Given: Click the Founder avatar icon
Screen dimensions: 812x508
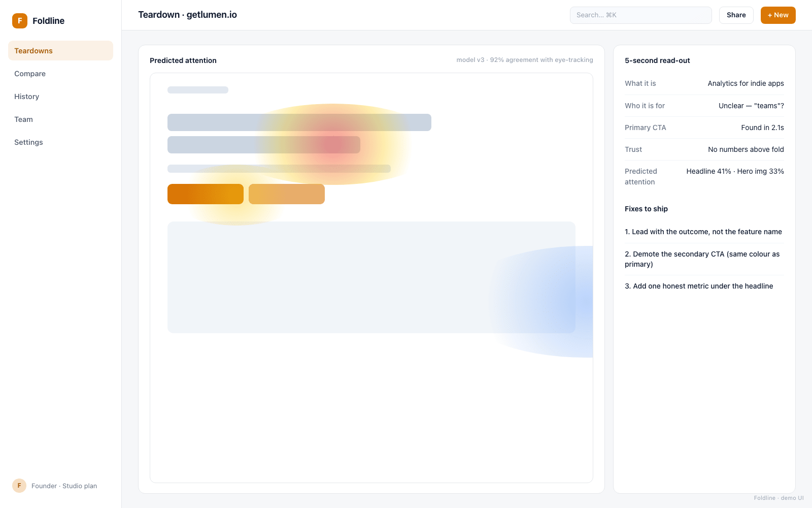Looking at the screenshot, I should 19,486.
